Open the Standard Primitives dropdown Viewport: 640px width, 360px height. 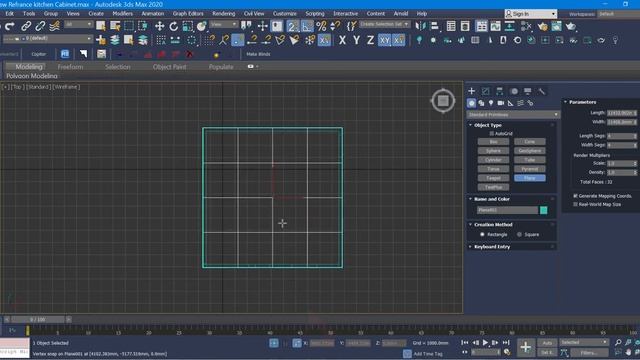tap(513, 115)
